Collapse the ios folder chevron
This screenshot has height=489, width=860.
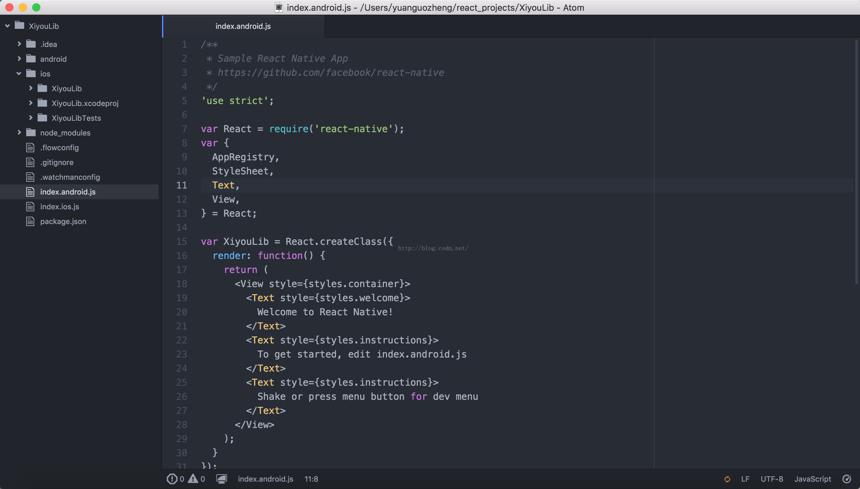19,73
